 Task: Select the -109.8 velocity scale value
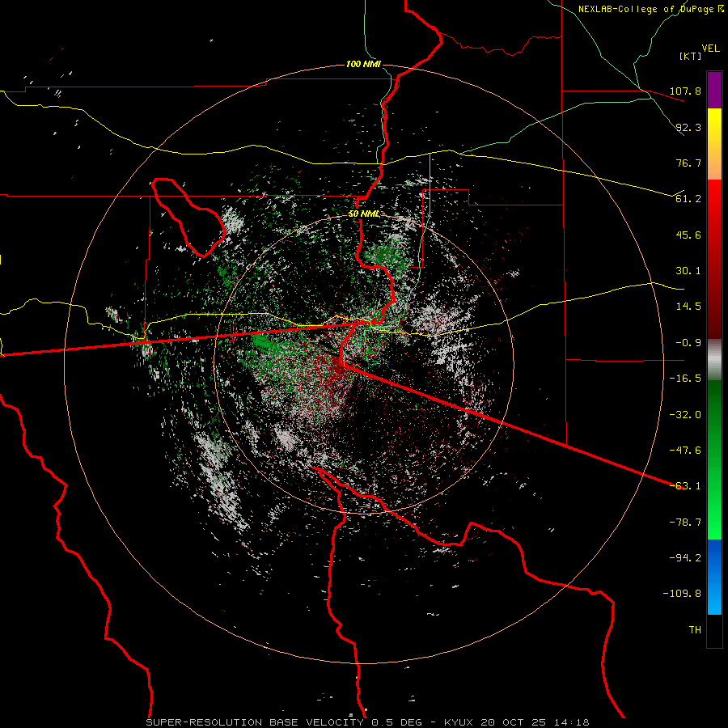point(683,594)
